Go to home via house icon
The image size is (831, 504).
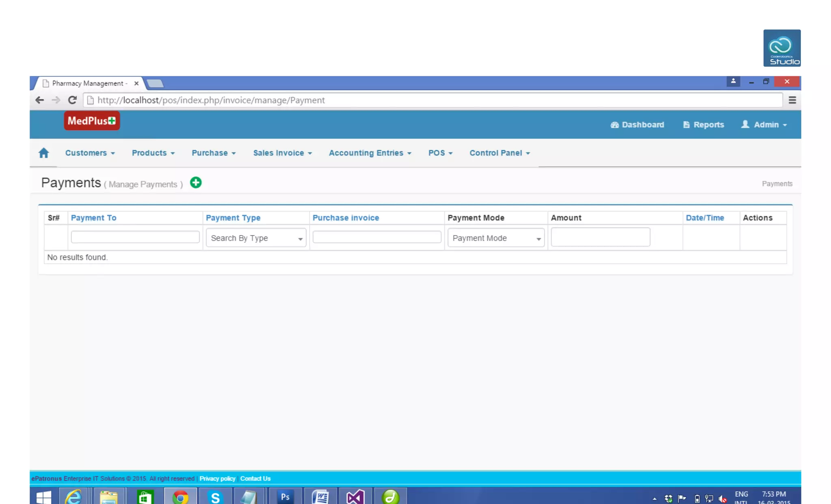[x=44, y=153]
